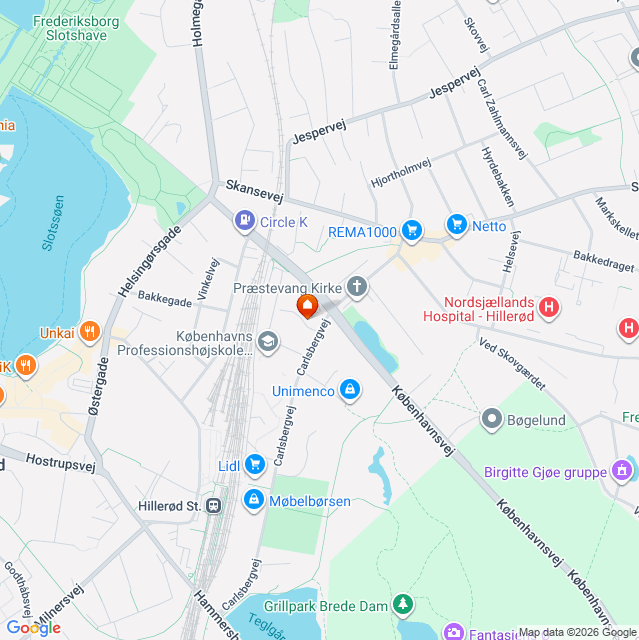Open Nordsjællands Hospital H marker
Image resolution: width=639 pixels, height=640 pixels.
(x=549, y=307)
